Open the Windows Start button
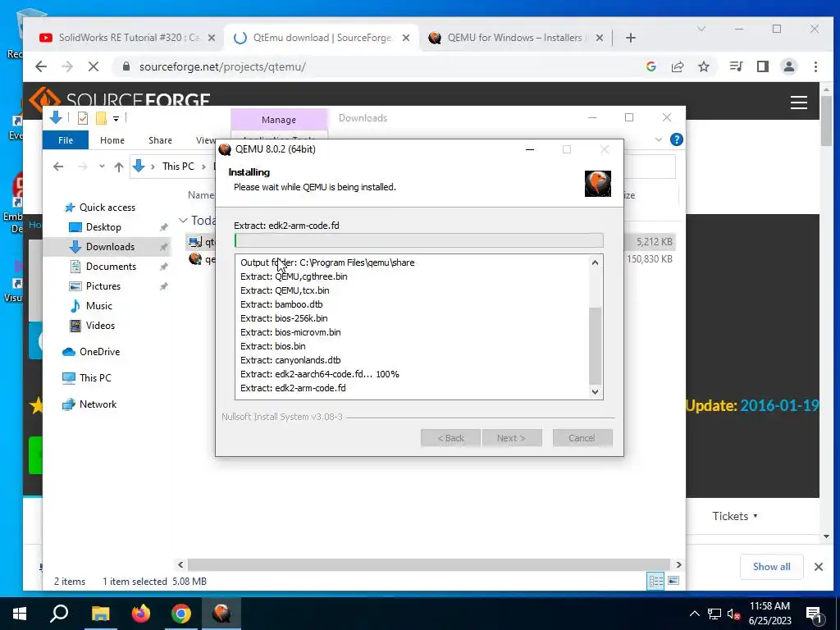 click(x=20, y=614)
